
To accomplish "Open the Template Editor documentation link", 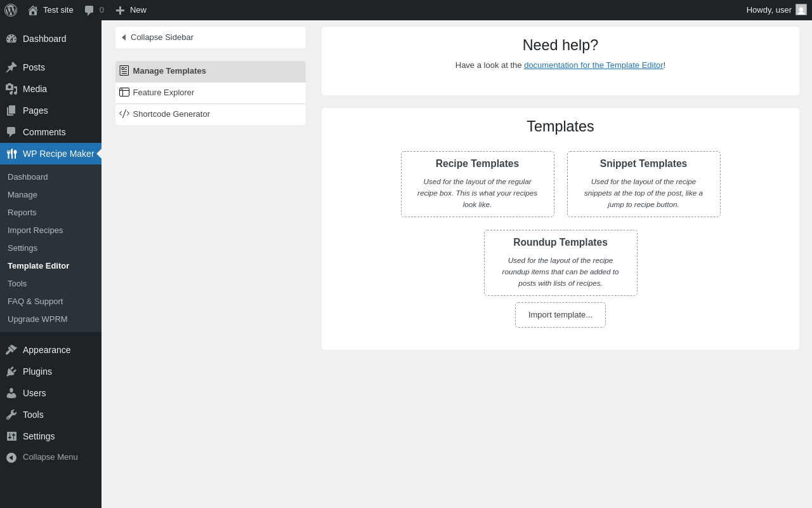I will (x=593, y=65).
